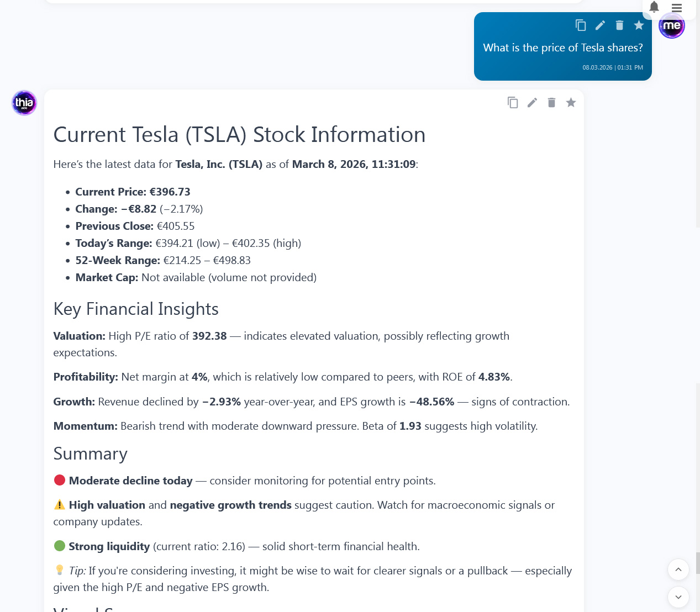Viewport: 700px width, 612px height.
Task: Open the hamburger menu
Action: click(x=677, y=8)
